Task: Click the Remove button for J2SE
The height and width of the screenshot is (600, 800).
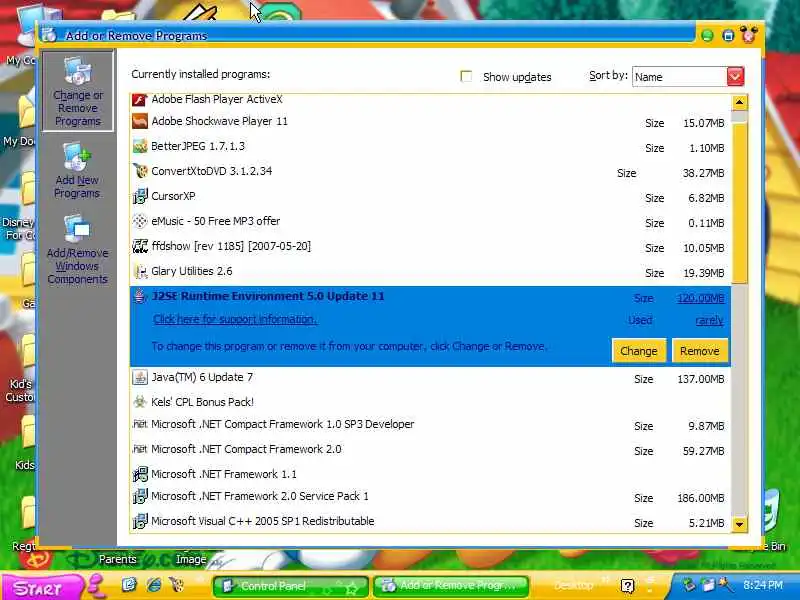Action: click(699, 351)
